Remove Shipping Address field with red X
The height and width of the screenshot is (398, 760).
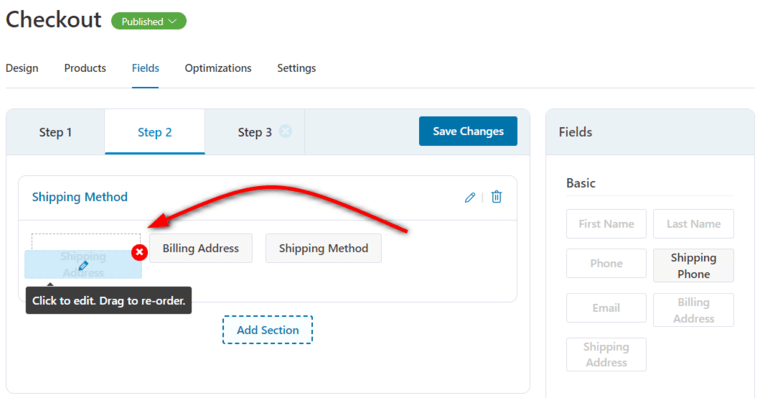point(140,252)
